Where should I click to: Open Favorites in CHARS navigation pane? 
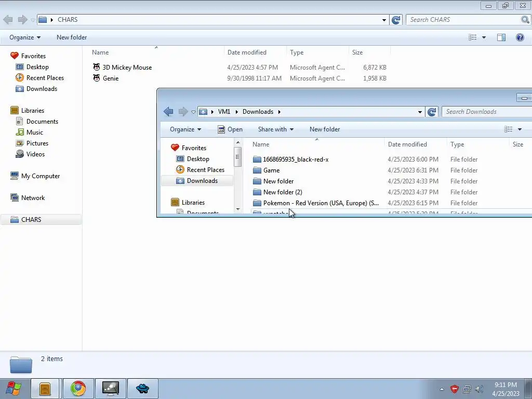coord(33,56)
